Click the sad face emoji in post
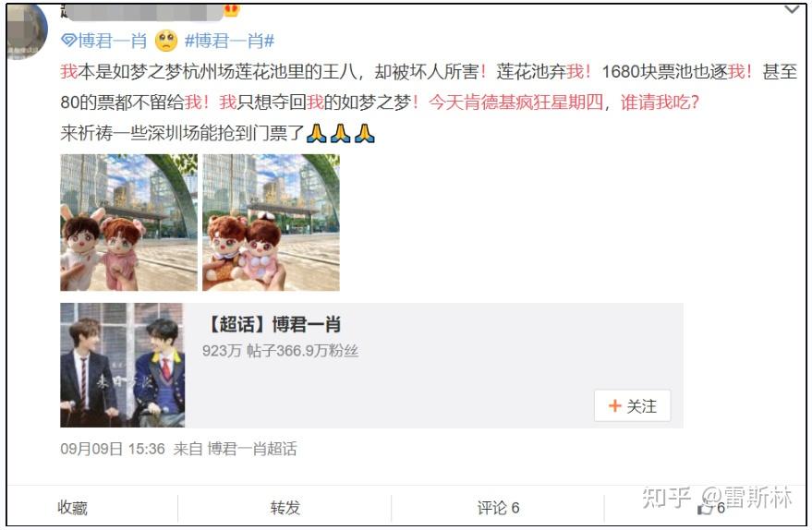 (x=166, y=41)
